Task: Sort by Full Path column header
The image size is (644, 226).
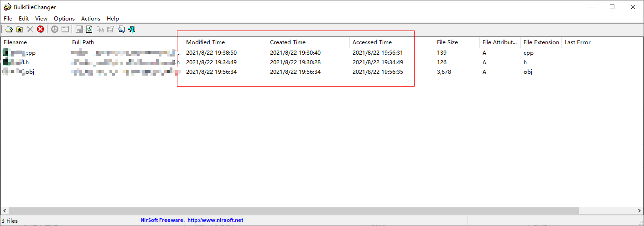Action: [x=126, y=42]
